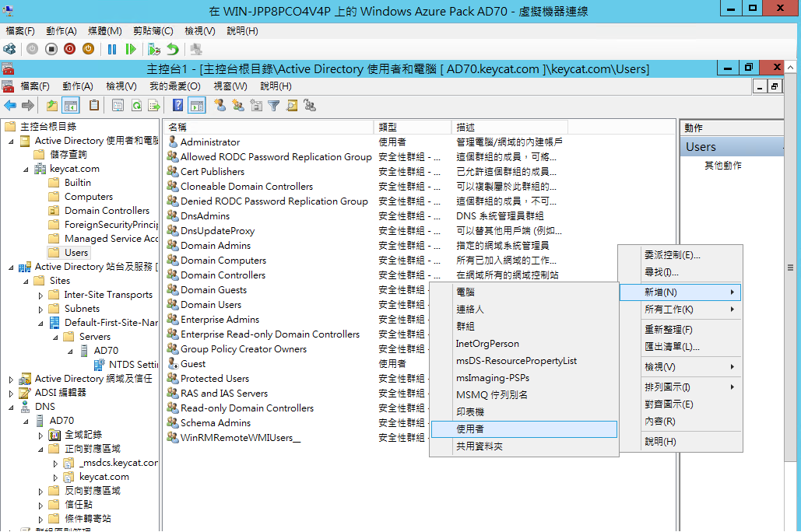This screenshot has height=532, width=801.
Task: Select the Administrator user entry
Action: click(210, 142)
